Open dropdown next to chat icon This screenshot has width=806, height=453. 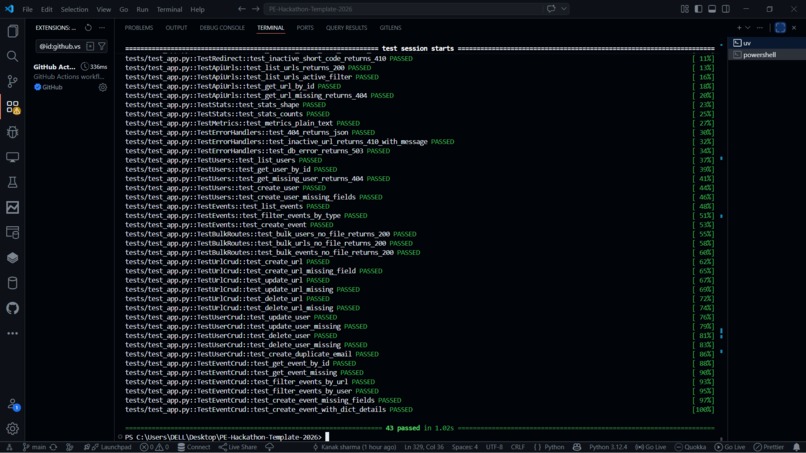pyautogui.click(x=564, y=9)
